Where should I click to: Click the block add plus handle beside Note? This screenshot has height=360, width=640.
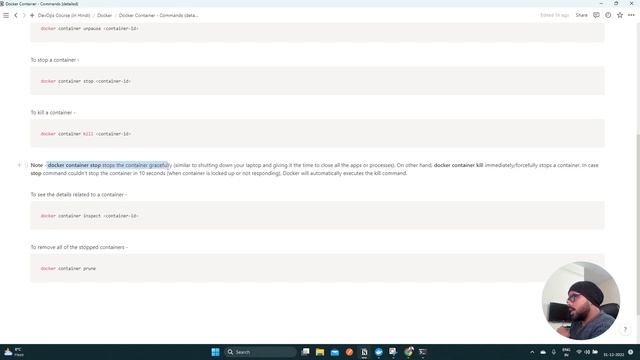(19, 165)
